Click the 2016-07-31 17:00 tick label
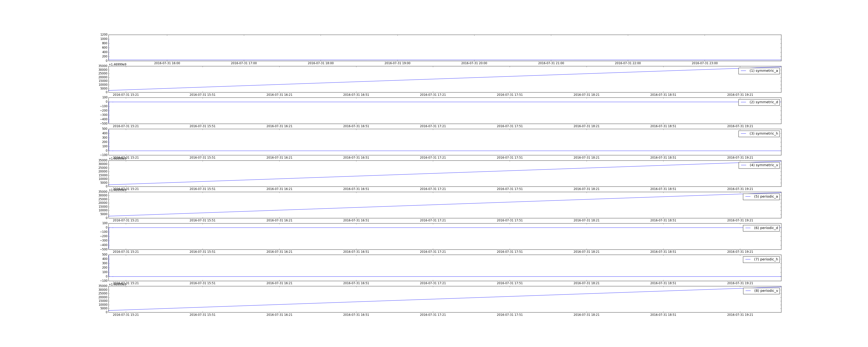The image size is (868, 347). click(x=244, y=63)
